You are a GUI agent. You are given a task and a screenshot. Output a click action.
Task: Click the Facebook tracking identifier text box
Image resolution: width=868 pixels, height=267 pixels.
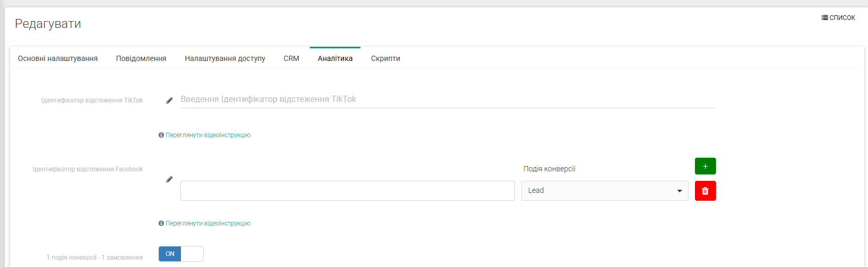(x=347, y=191)
